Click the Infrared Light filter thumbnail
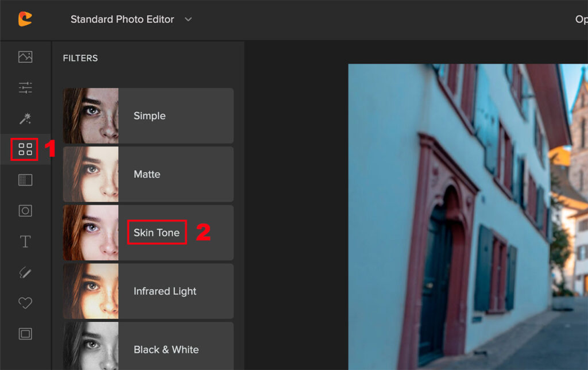The height and width of the screenshot is (370, 588). tap(91, 291)
